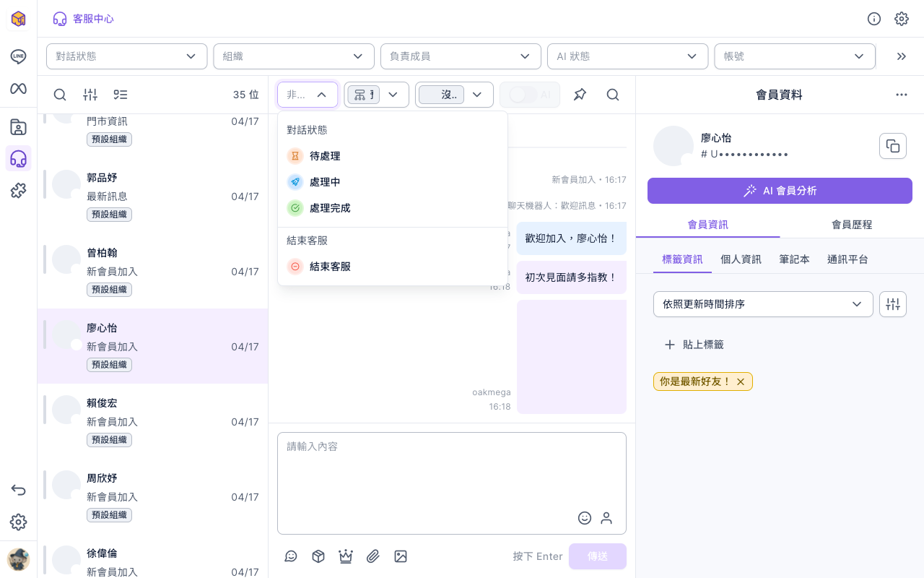The height and width of the screenshot is (578, 924).
Task: Select 處理完成 status from menu
Action: (393, 208)
